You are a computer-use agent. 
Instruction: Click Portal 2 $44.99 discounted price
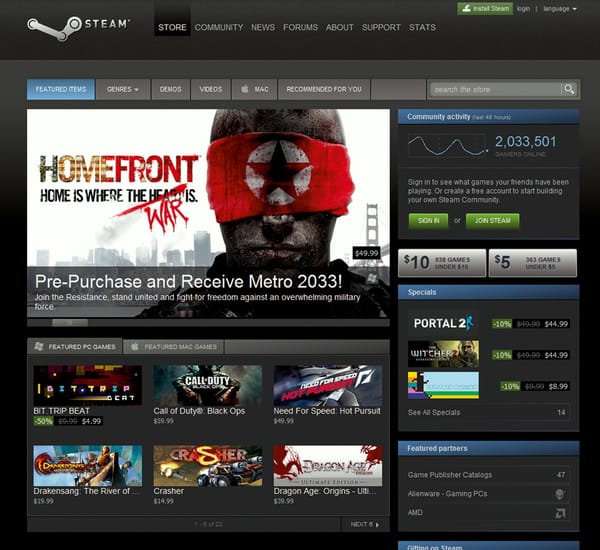pyautogui.click(x=556, y=324)
